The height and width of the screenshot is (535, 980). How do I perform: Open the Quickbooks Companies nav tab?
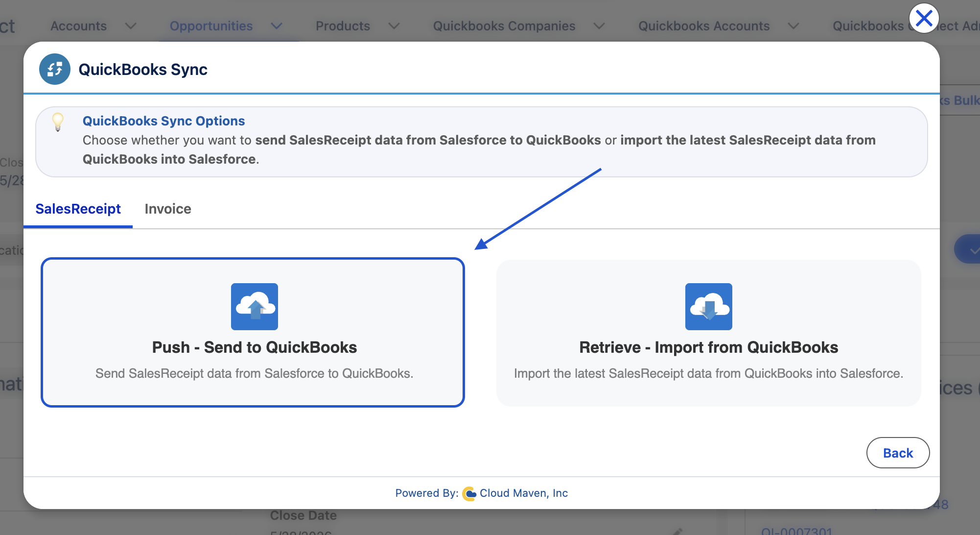coord(504,26)
